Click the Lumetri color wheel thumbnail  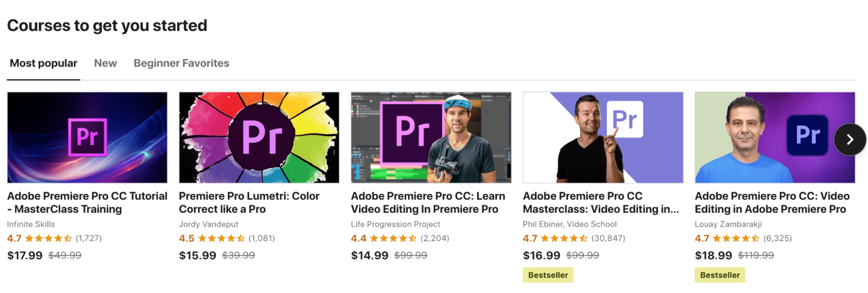coord(259,137)
